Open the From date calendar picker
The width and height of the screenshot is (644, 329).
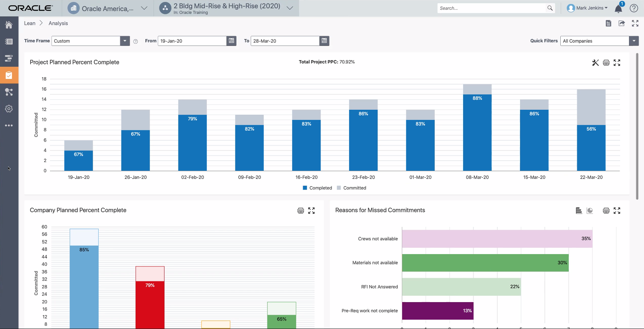231,41
